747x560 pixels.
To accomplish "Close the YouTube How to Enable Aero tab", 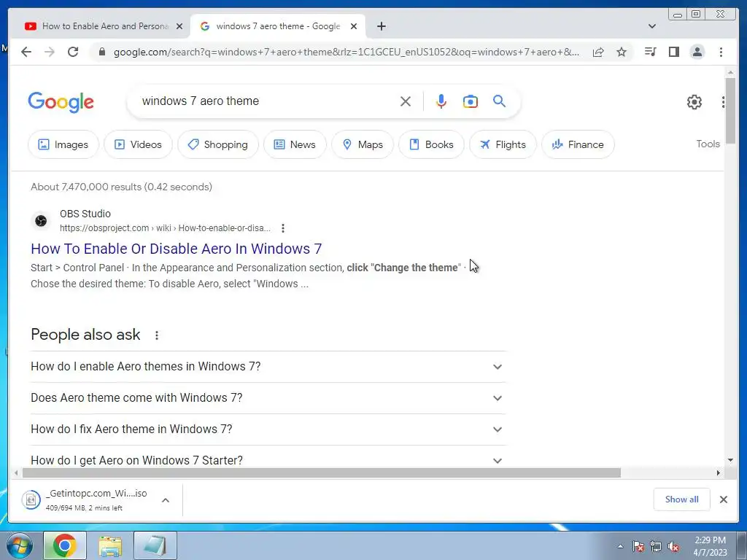I will pos(179,26).
